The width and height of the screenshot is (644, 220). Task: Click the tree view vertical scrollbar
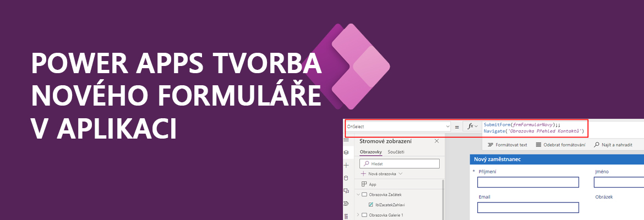(x=443, y=200)
